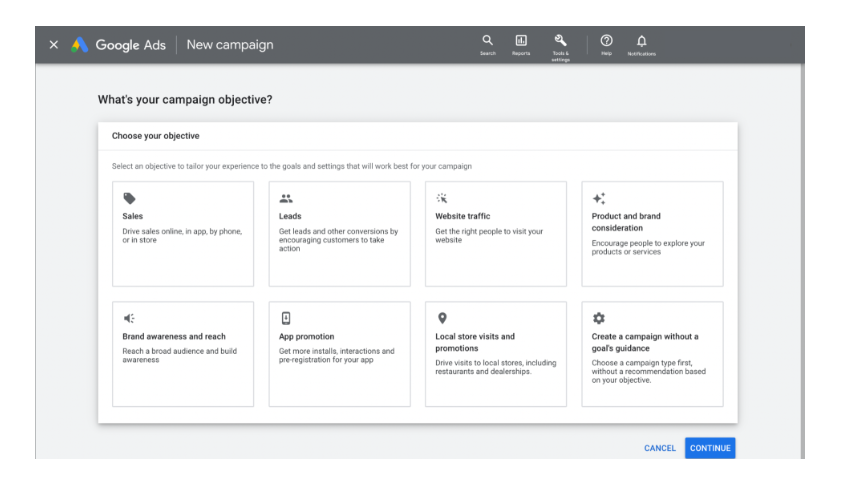Click the Brand awareness megaphone icon
This screenshot has width=850, height=501.
129,318
